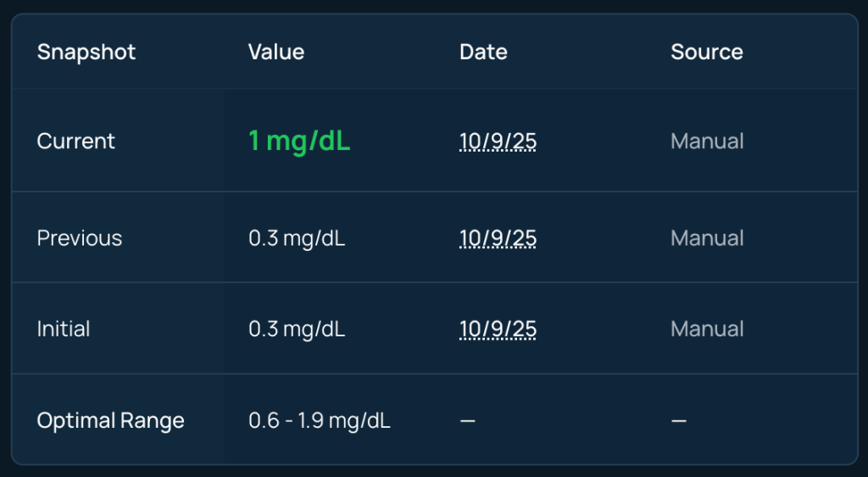
Task: Click the Initial row's 0.3 mg/dL value
Action: pyautogui.click(x=297, y=329)
